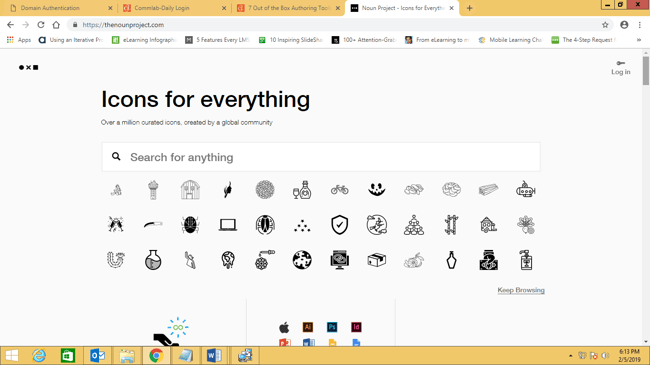Follow the Keep Browsing link

521,290
